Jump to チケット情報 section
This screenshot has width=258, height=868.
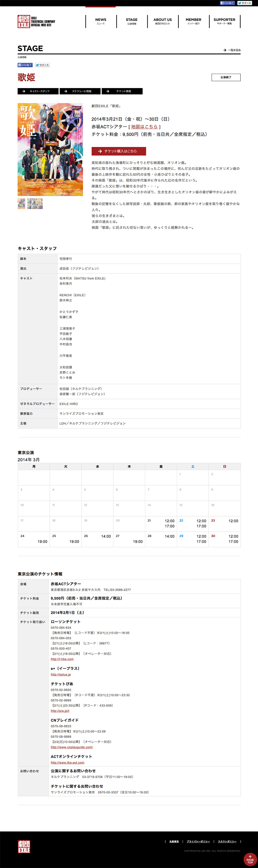click(x=122, y=91)
